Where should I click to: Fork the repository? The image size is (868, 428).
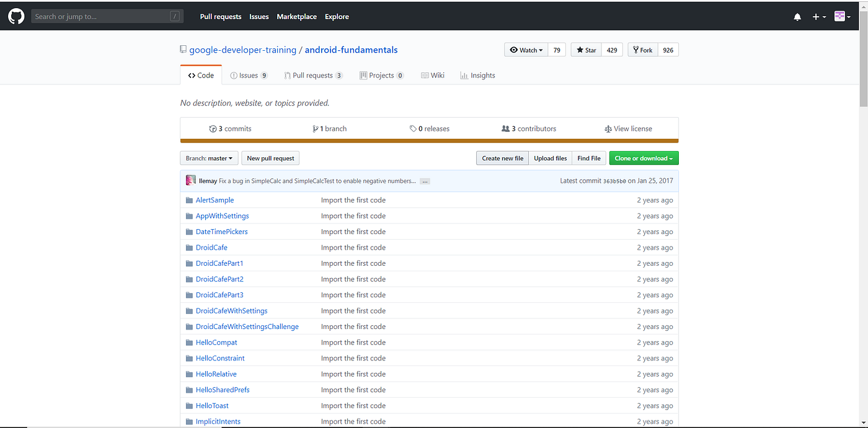[x=642, y=50]
